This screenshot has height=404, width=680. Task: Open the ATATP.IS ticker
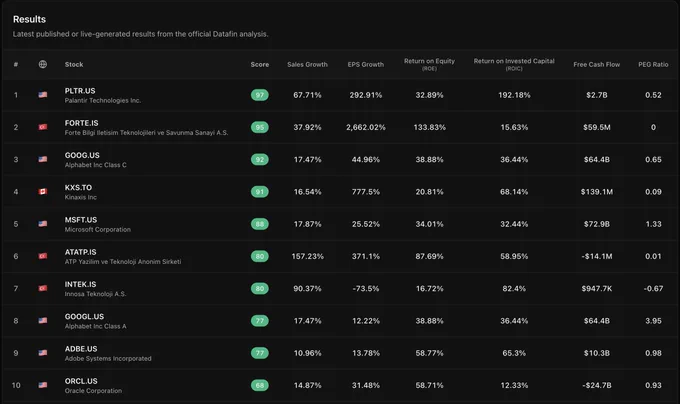click(x=80, y=252)
